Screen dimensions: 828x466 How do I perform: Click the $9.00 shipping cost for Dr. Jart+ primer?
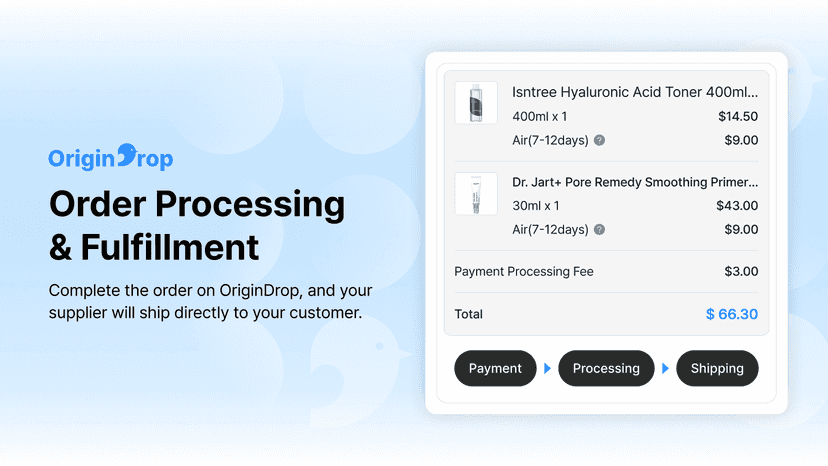tap(741, 229)
